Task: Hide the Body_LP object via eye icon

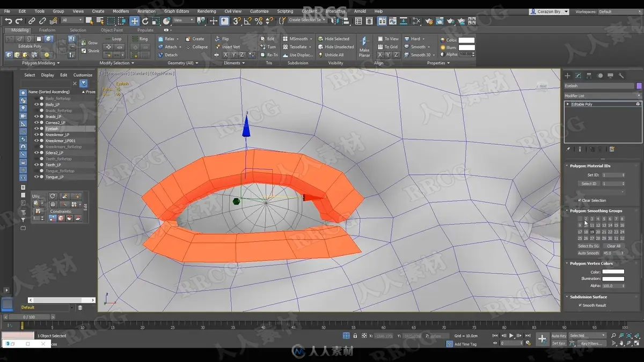Action: (x=37, y=105)
